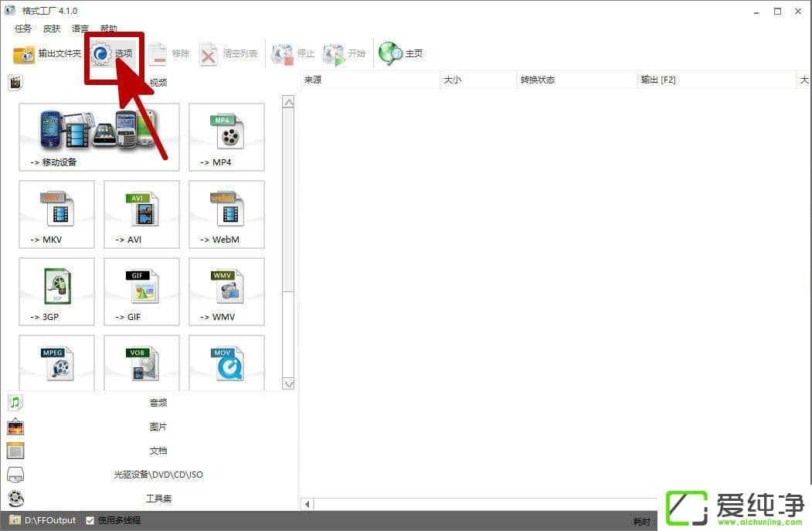This screenshot has height=531, width=812.
Task: Go to 主页 homepage button
Action: [x=402, y=53]
